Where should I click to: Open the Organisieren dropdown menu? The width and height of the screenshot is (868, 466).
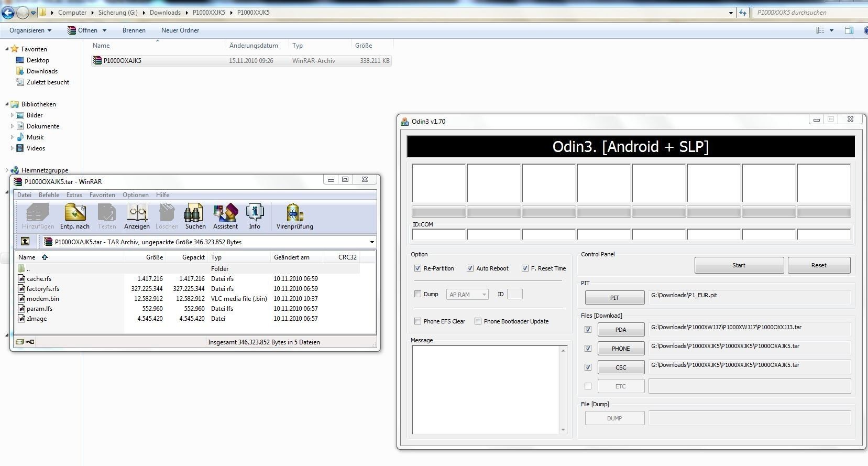(30, 30)
